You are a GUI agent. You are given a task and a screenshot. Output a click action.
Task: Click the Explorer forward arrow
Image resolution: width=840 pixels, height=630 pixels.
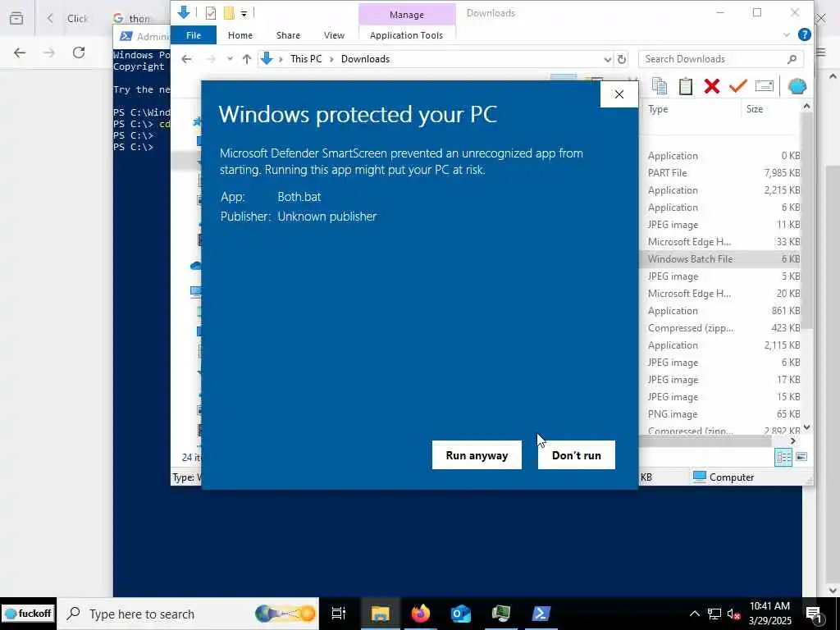211,59
